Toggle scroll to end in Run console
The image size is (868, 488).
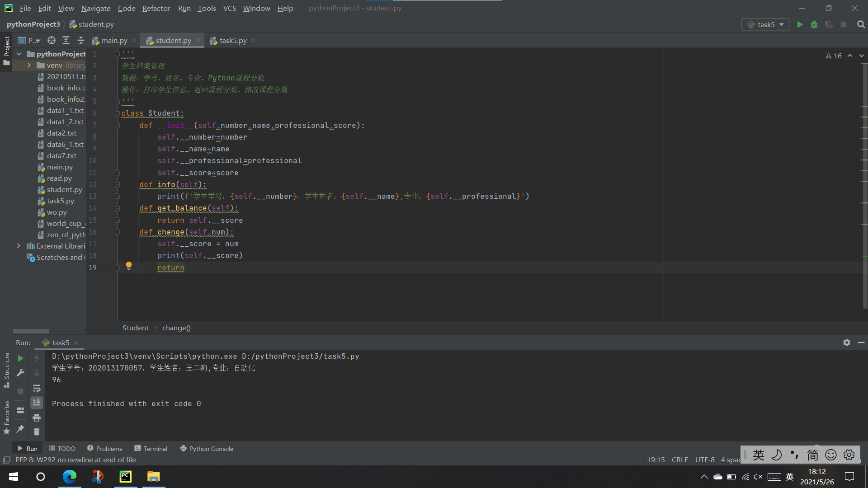[37, 402]
